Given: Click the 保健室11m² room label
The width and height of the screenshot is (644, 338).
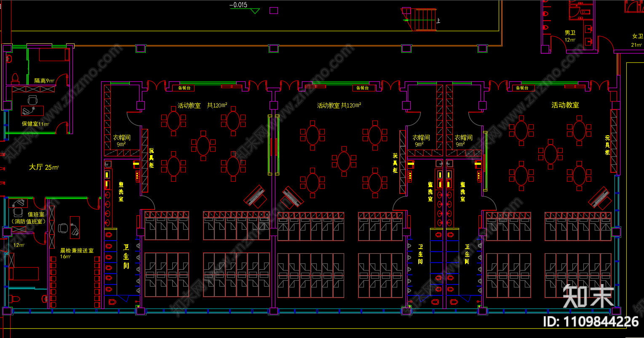Looking at the screenshot, I should [36, 124].
